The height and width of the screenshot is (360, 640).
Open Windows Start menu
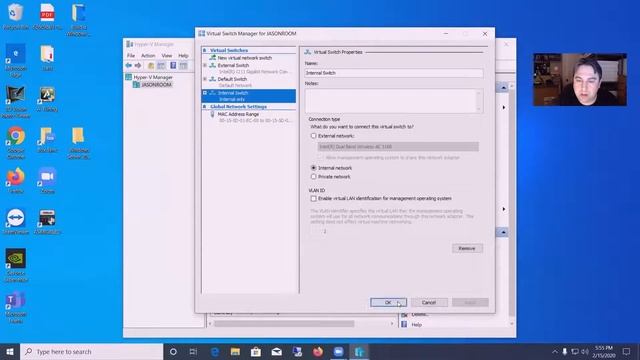click(10, 351)
